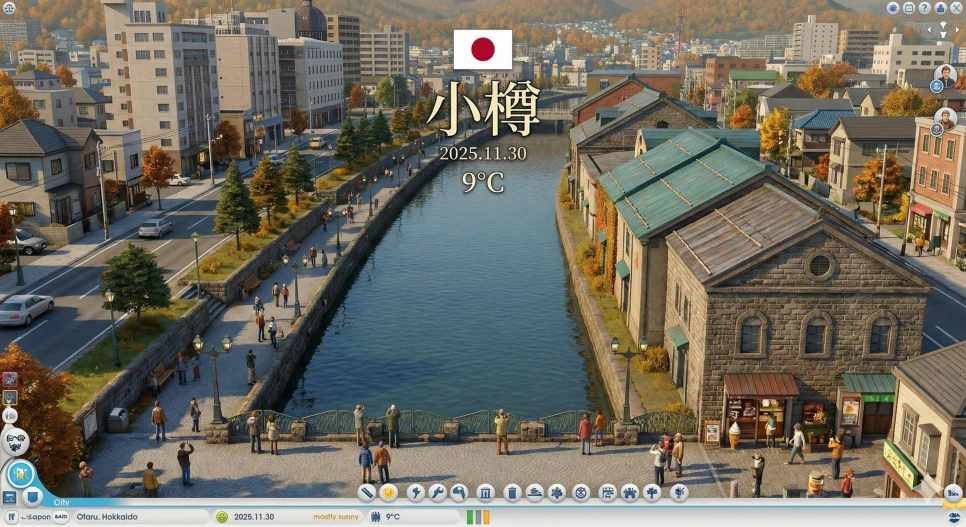Open the columned government building icon
966x527 pixels.
(485, 492)
